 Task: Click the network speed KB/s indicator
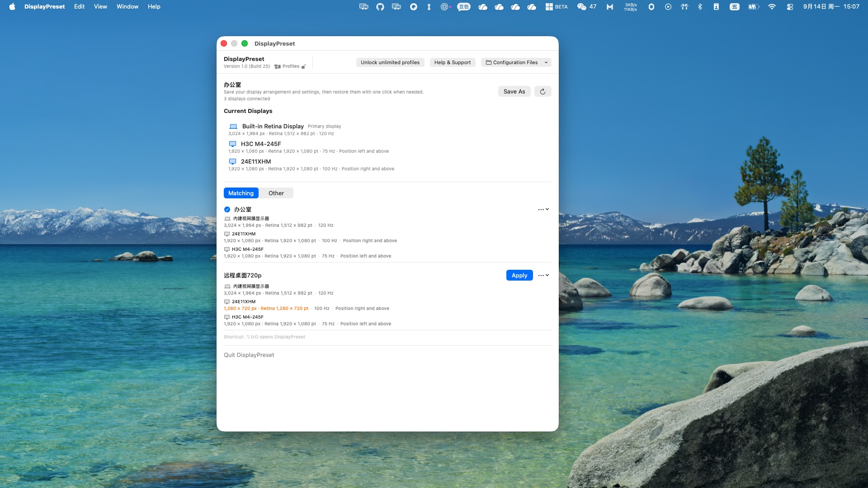(x=631, y=7)
